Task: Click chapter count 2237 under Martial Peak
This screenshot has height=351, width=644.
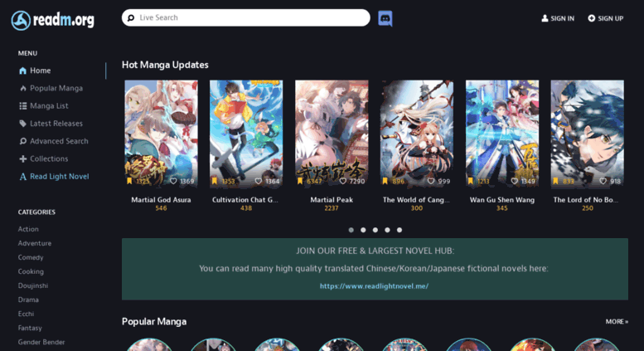Action: point(332,208)
